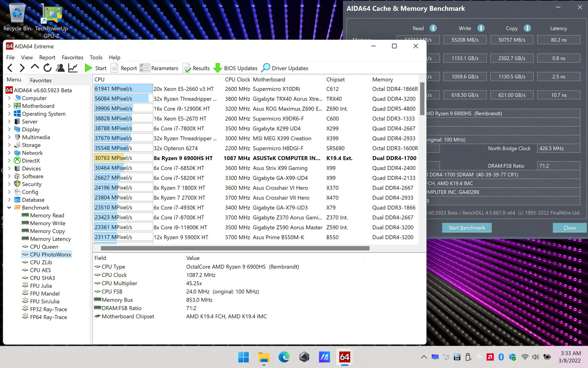
Task: Click the horizontal scrollbar of results list
Action: coord(235,248)
